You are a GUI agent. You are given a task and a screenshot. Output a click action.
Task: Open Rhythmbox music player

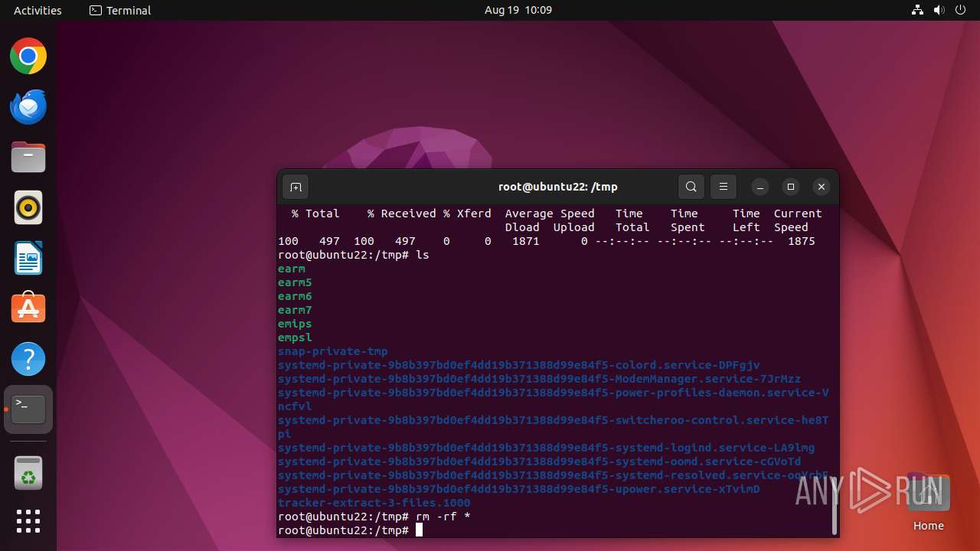pyautogui.click(x=28, y=208)
